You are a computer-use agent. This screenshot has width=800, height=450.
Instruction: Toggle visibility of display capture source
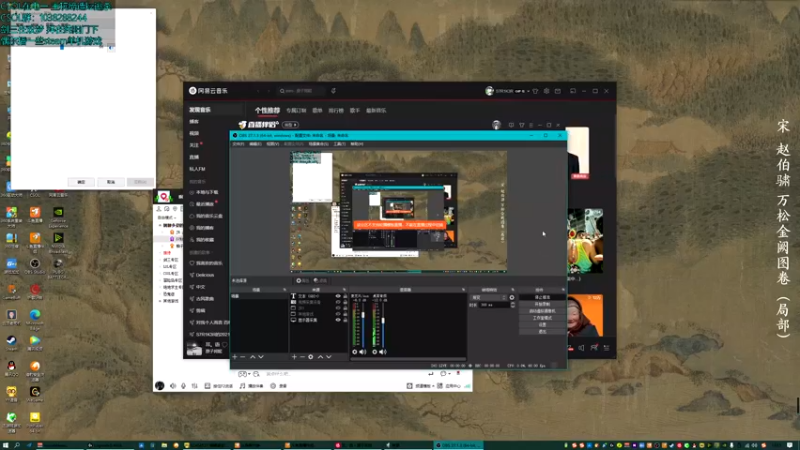pos(338,320)
